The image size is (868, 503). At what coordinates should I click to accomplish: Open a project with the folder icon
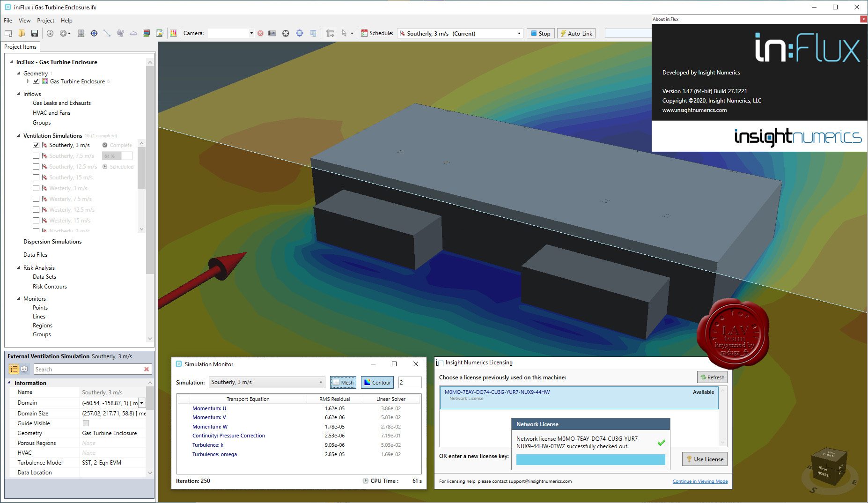[x=22, y=33]
